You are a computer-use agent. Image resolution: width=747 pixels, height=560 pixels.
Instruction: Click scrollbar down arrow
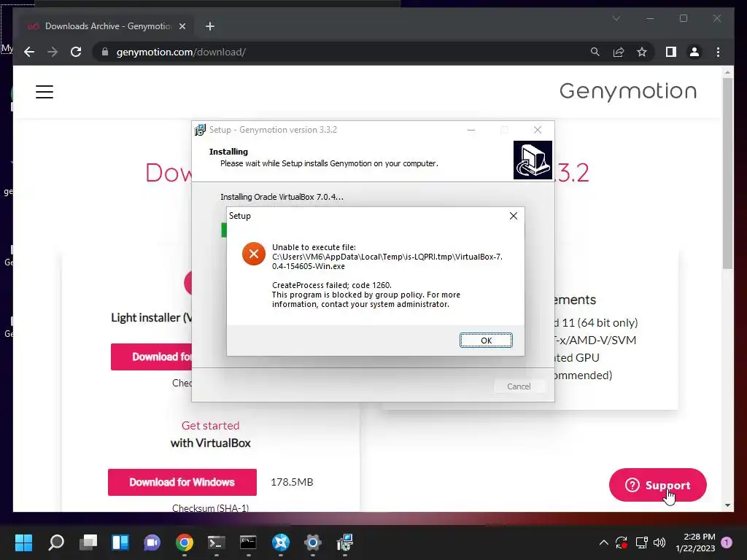[727, 505]
